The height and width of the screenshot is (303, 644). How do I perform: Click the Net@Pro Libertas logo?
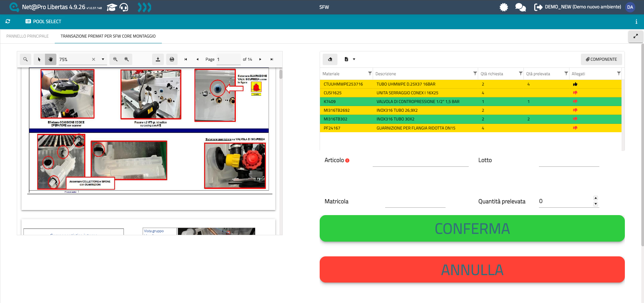(x=14, y=7)
